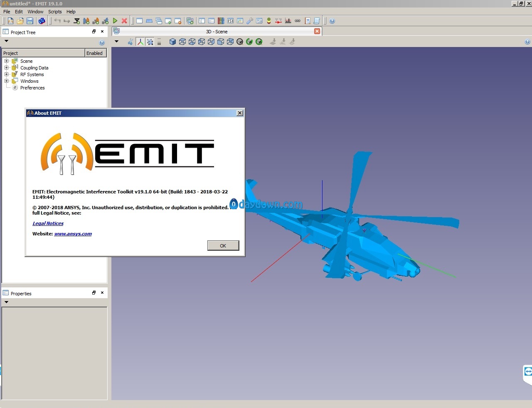Click the library books toolbar icon
This screenshot has width=532, height=408.
(221, 21)
